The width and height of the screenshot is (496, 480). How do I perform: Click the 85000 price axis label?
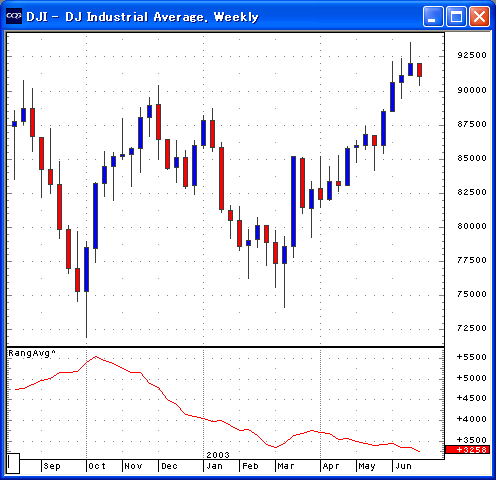tap(472, 158)
